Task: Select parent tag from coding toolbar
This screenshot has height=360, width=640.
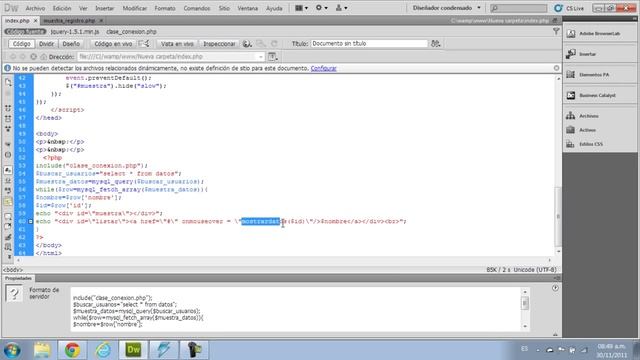Action: tap(8, 144)
